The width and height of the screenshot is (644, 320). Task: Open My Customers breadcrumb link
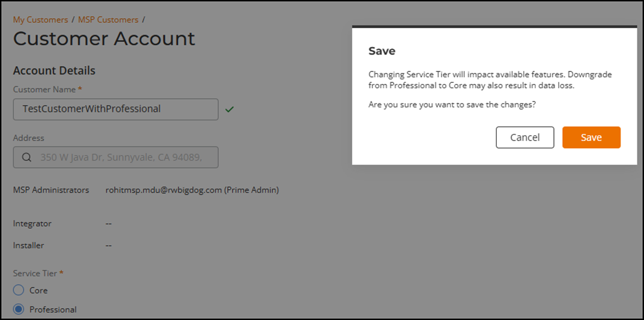[x=40, y=20]
